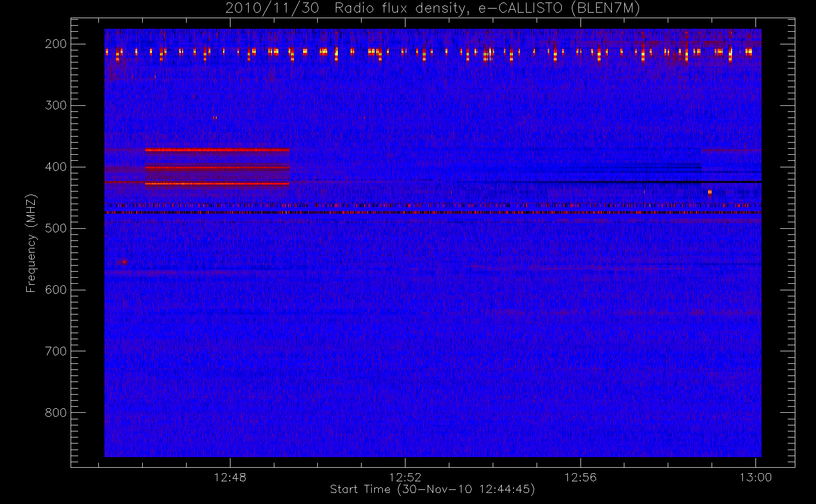Click the bright red emission band near 370 MHz
Image resolution: width=816 pixels, height=504 pixels.
(x=217, y=150)
